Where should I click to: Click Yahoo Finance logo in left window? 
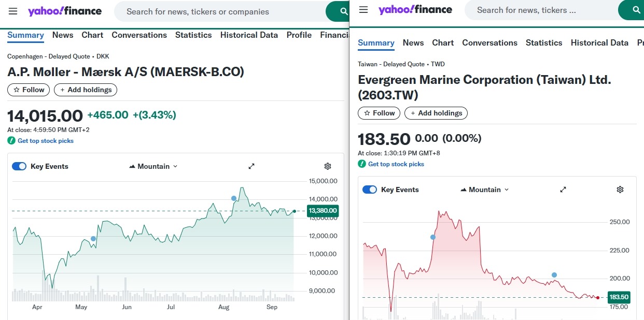pyautogui.click(x=65, y=11)
